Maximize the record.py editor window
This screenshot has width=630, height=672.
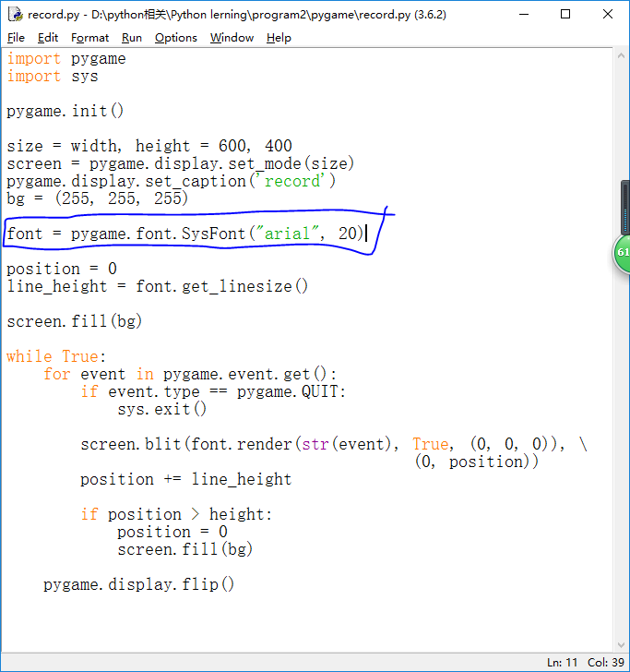point(565,15)
